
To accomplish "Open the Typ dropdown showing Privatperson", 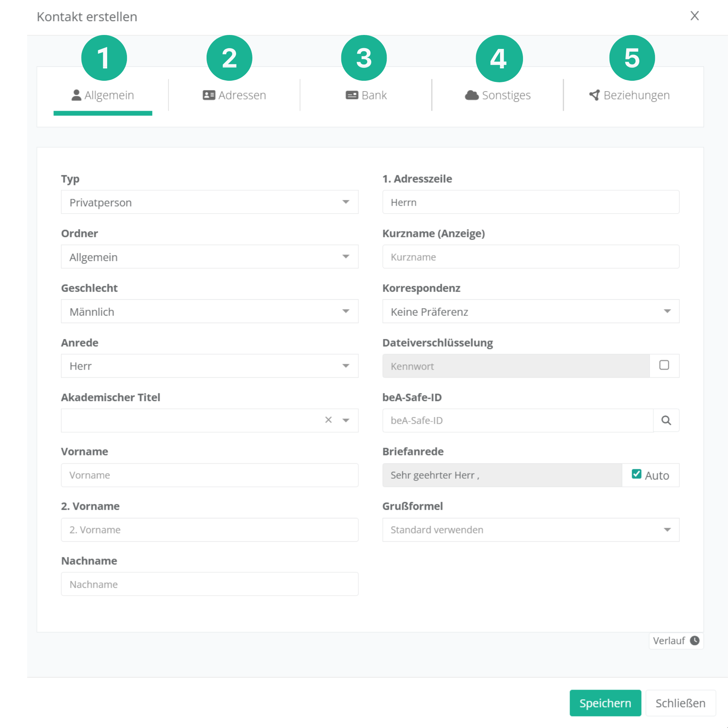I will click(x=209, y=202).
